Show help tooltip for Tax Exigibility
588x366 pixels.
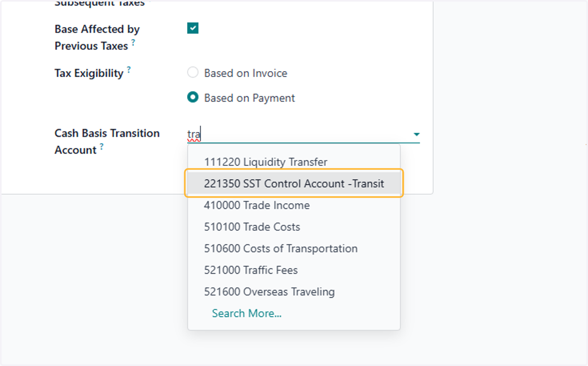click(129, 70)
